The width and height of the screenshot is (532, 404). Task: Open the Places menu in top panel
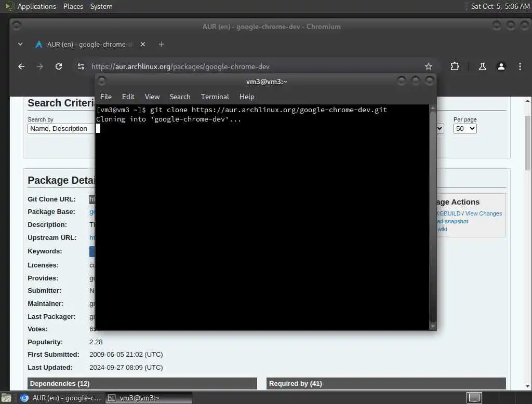[x=73, y=6]
